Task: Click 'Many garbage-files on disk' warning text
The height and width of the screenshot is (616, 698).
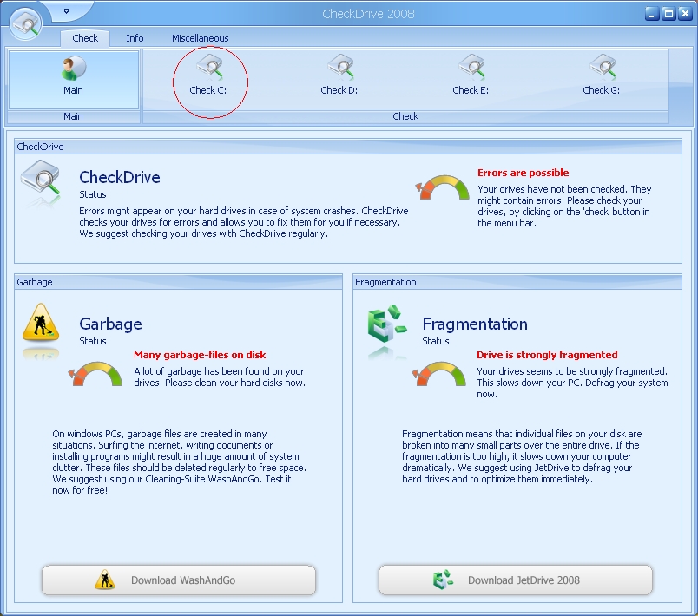Action: [200, 355]
